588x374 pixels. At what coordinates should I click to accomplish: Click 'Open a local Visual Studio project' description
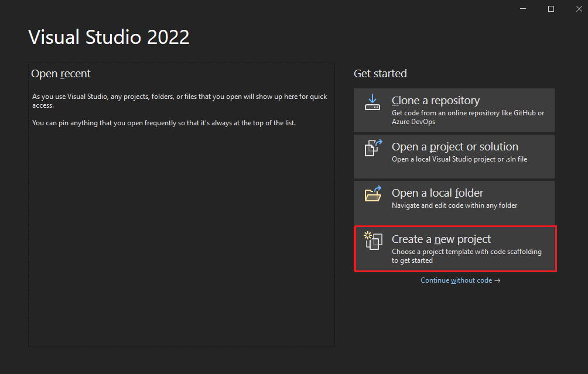point(459,159)
